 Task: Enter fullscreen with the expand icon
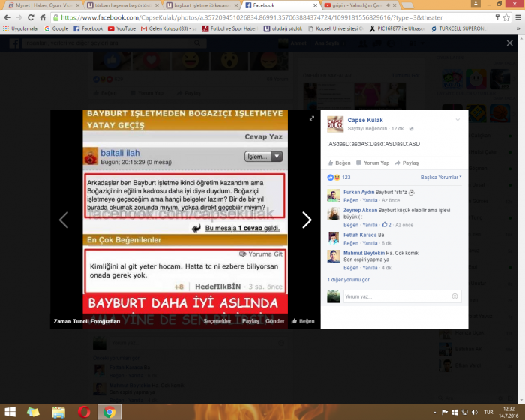312,118
